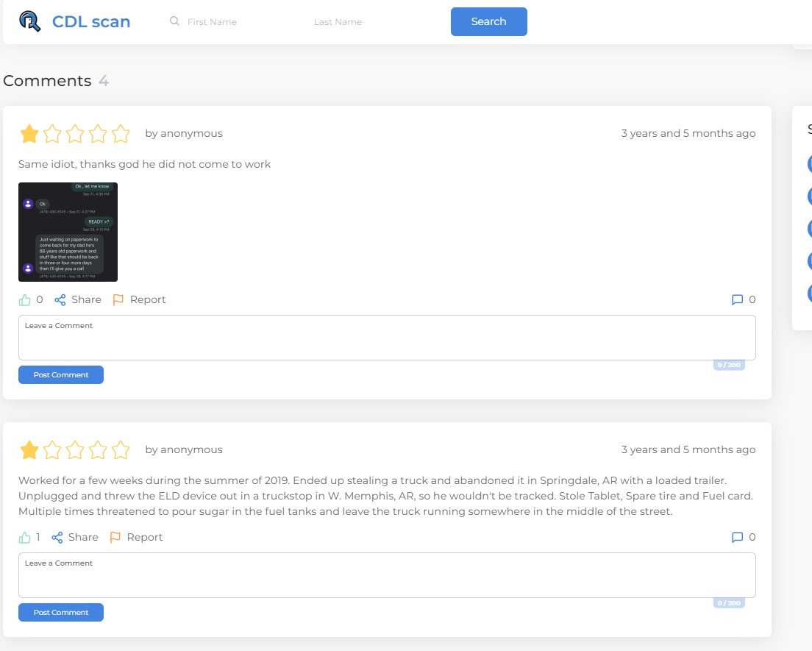Click the report flag icon on first comment

pos(118,300)
